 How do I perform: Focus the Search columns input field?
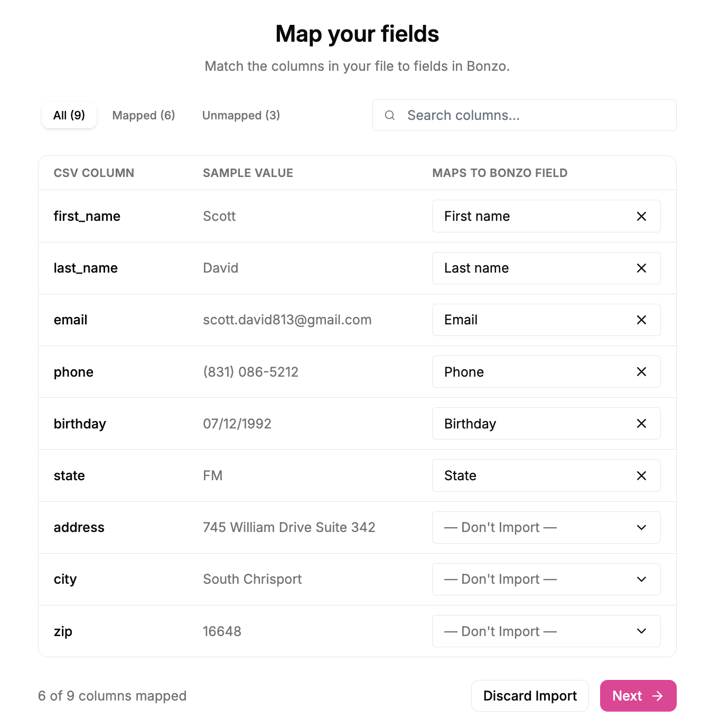click(x=525, y=115)
